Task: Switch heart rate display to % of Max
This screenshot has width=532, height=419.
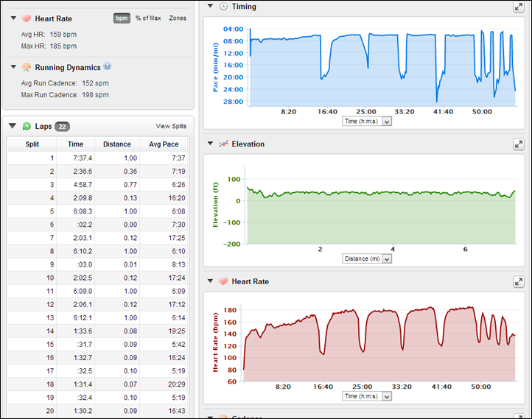Action: [x=148, y=18]
